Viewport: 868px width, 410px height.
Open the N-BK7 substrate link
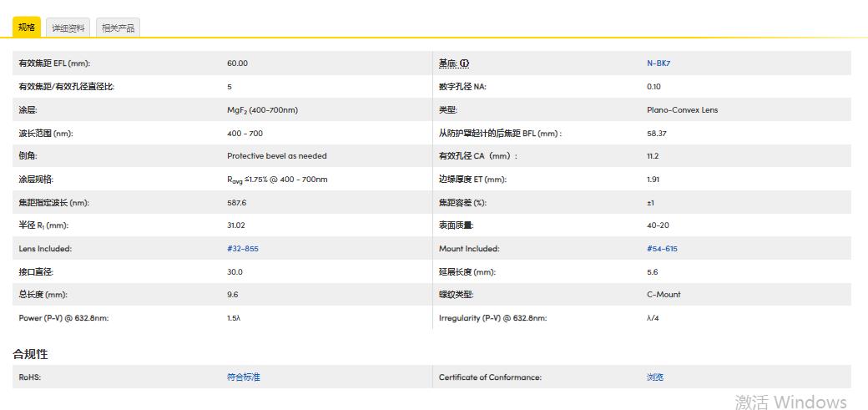(x=659, y=63)
